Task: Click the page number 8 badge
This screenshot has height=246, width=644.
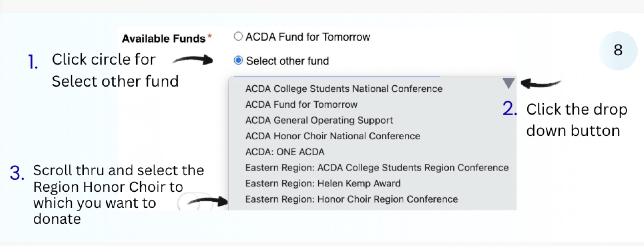Action: pos(618,50)
